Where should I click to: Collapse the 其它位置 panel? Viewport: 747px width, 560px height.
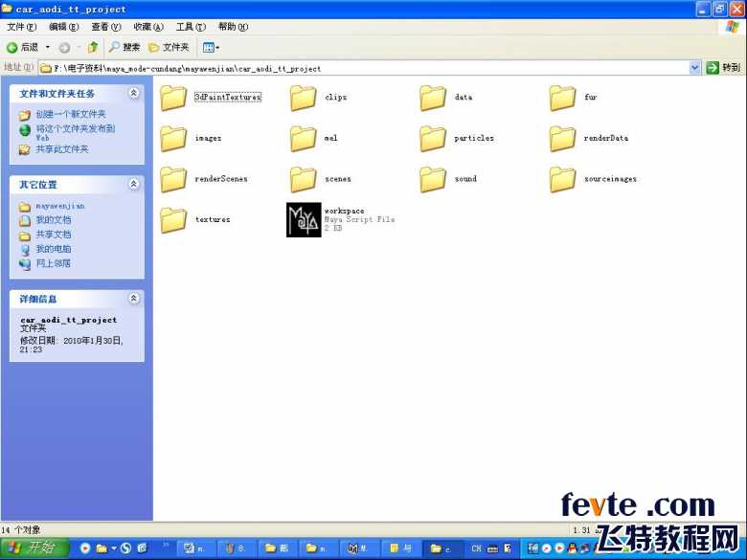(134, 184)
